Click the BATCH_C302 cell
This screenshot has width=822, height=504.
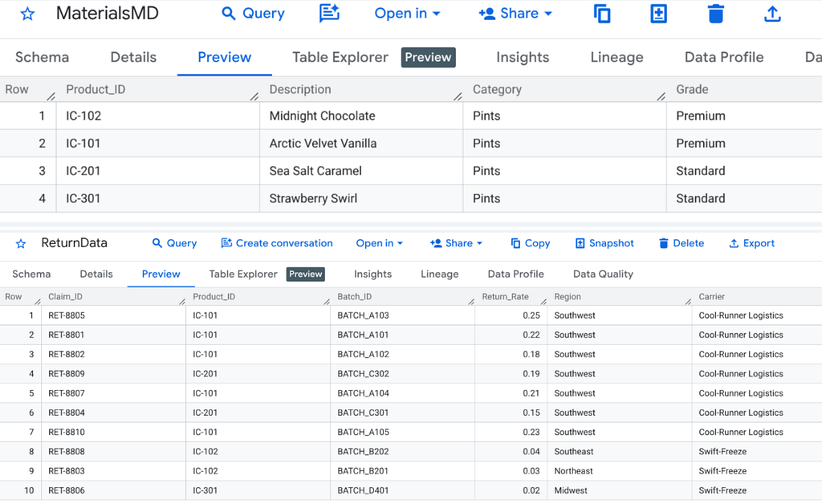coord(403,373)
